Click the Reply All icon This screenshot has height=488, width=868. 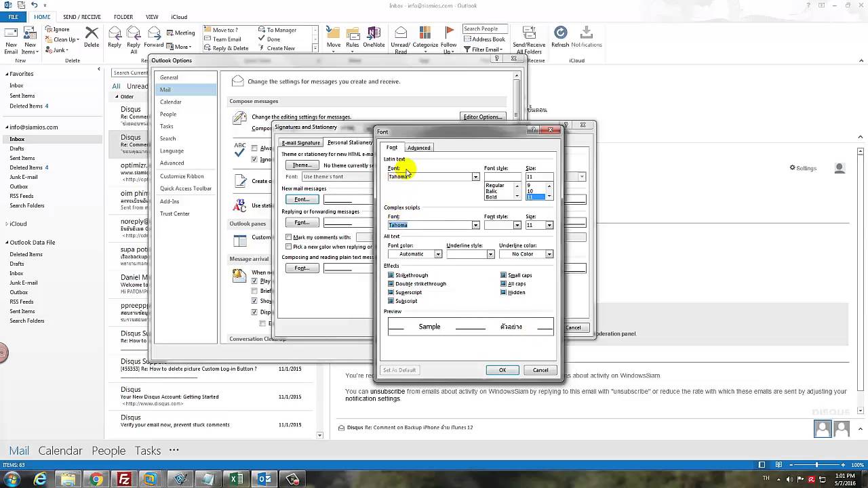134,33
